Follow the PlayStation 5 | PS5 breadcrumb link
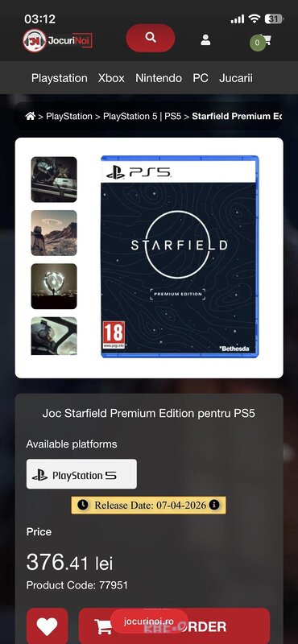 tap(143, 116)
